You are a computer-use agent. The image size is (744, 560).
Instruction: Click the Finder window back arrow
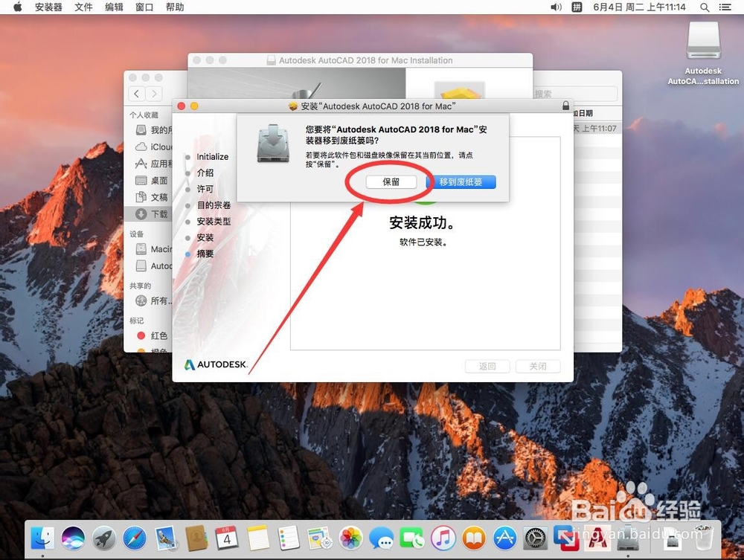pos(137,94)
